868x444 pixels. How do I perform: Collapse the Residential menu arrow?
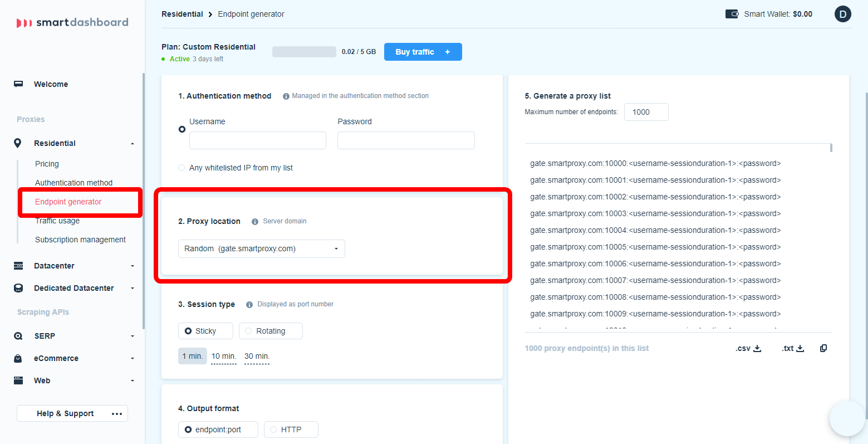coord(133,144)
